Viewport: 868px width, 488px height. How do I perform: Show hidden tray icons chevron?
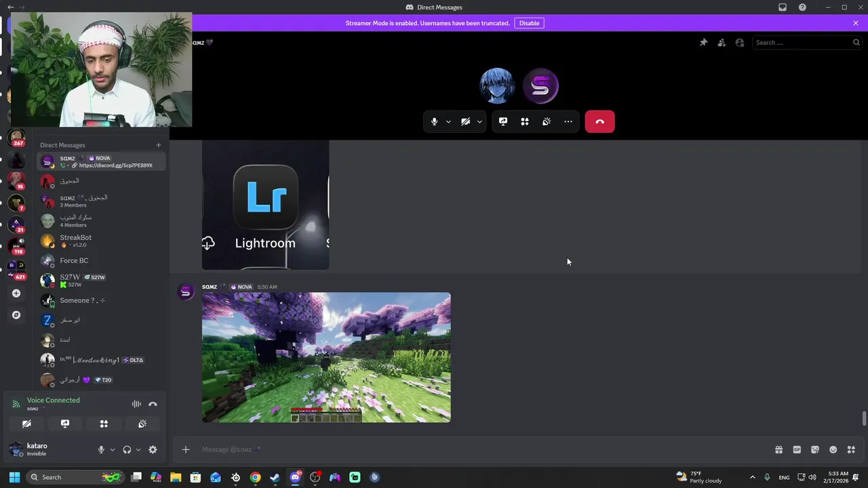[752, 477]
